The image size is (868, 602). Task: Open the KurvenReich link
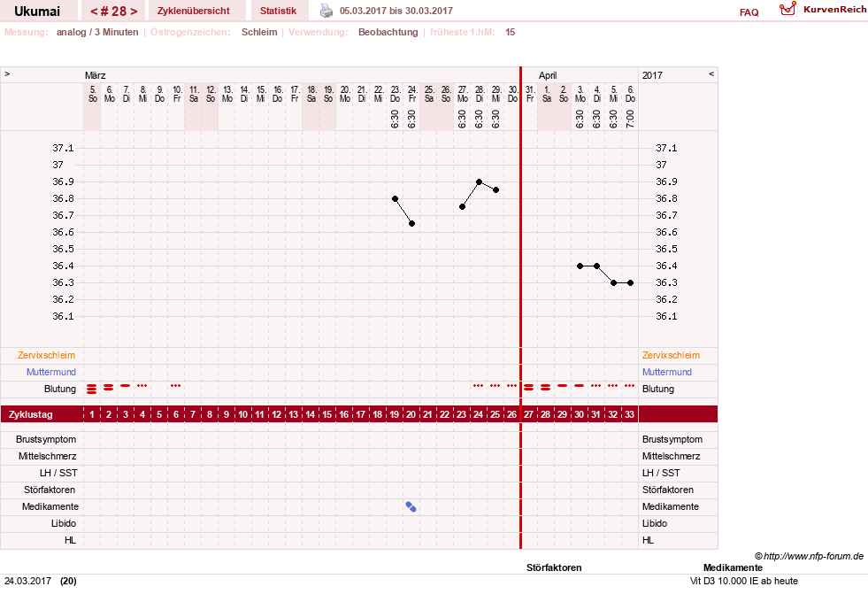pos(834,10)
